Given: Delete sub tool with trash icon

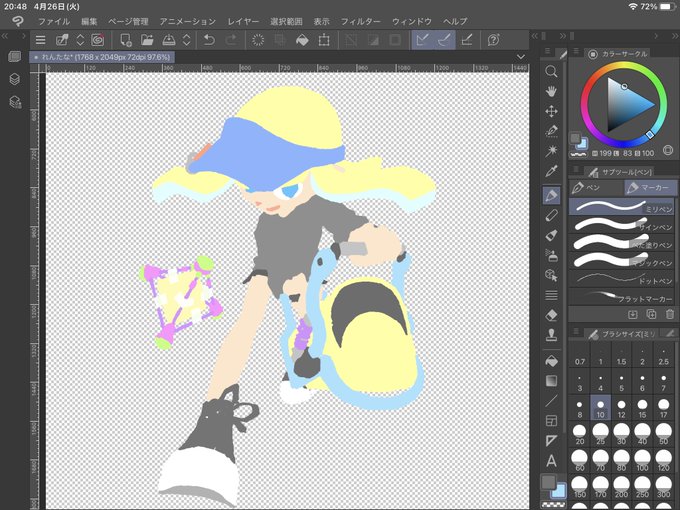Looking at the screenshot, I should [x=670, y=314].
